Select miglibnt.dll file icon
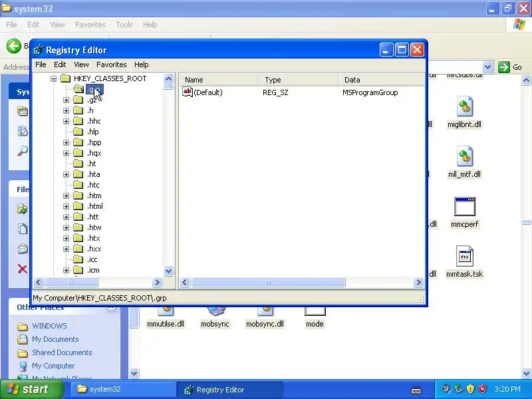 click(464, 106)
